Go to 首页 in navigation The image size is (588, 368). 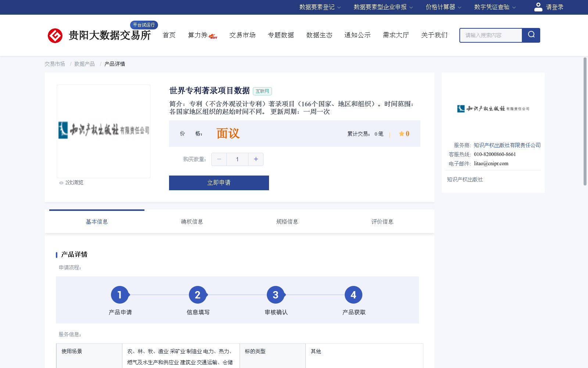click(x=169, y=35)
